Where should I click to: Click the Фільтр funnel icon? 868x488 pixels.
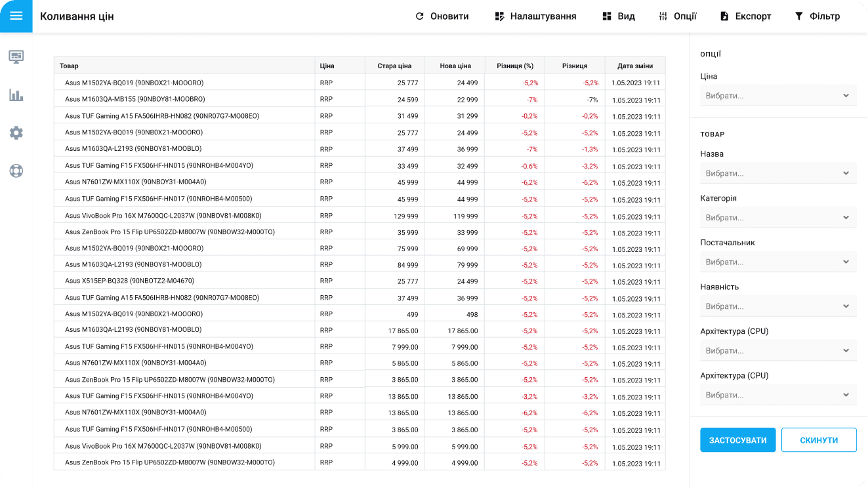(798, 16)
